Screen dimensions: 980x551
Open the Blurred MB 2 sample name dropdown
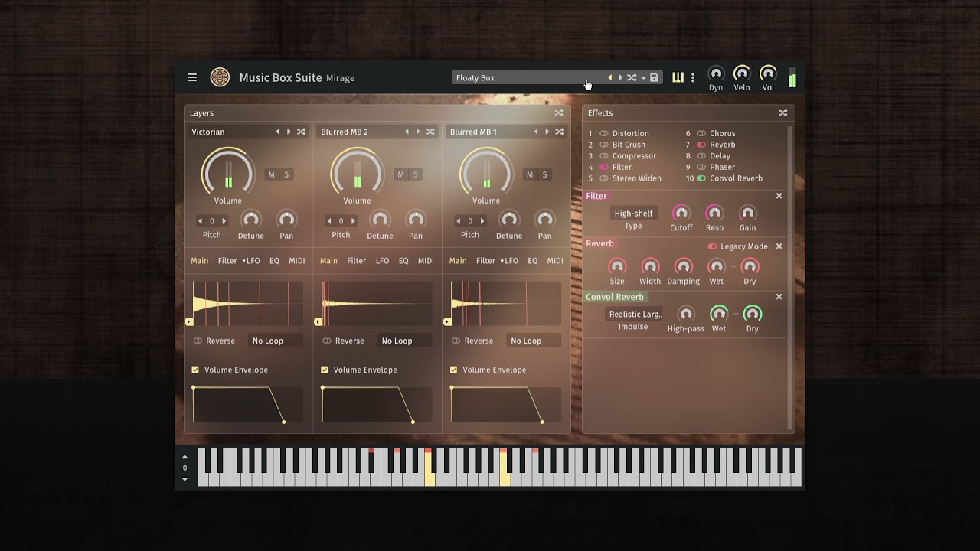(x=359, y=132)
